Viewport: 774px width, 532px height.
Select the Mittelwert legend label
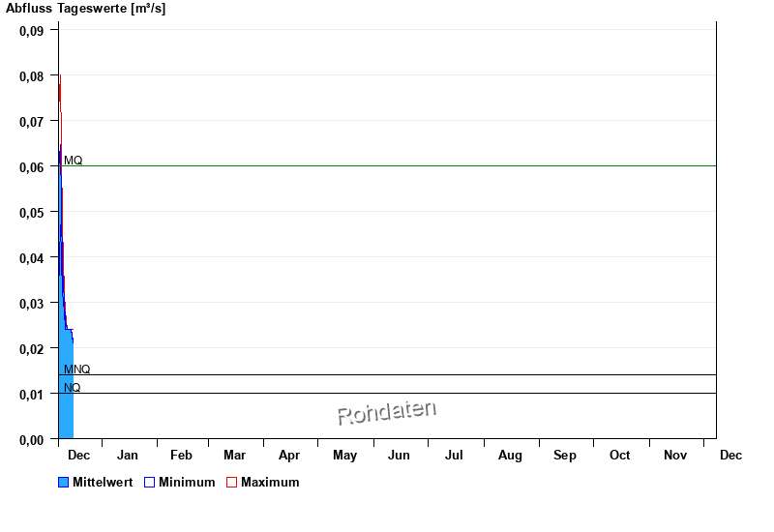point(103,482)
